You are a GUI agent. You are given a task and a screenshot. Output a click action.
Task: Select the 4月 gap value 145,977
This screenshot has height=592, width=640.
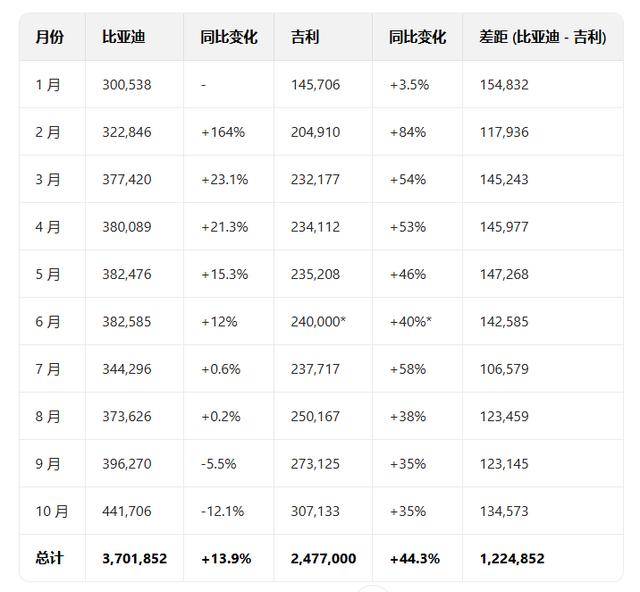pos(504,227)
